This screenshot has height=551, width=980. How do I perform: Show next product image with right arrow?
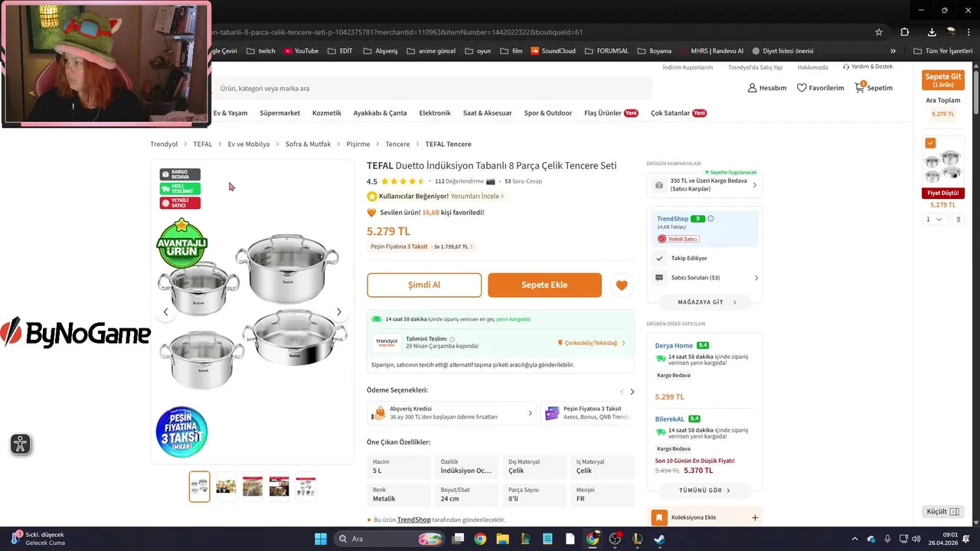339,312
